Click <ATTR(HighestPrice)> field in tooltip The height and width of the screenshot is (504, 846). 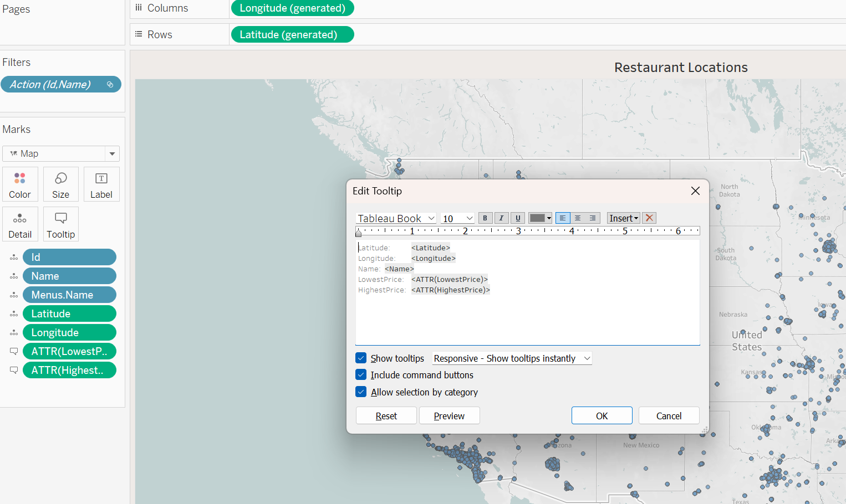(x=451, y=290)
